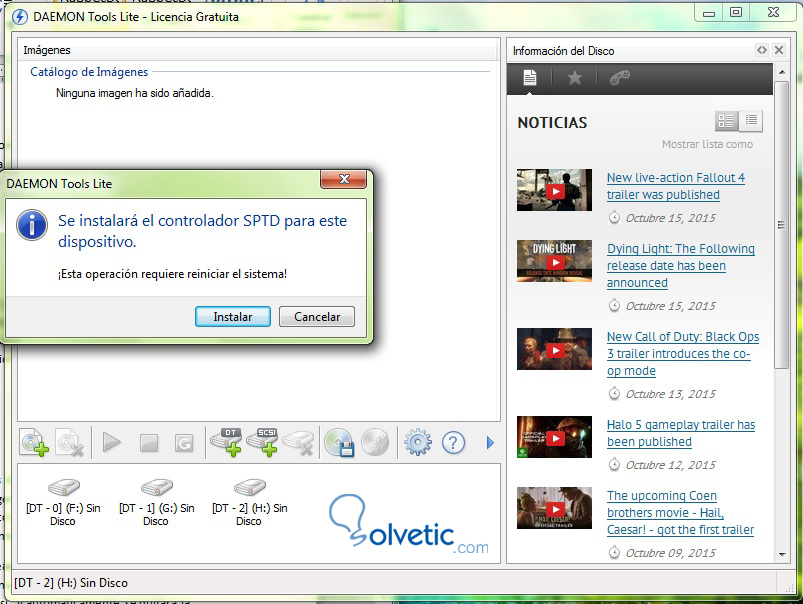Open the Fallout 4 trailer news link

[x=675, y=186]
